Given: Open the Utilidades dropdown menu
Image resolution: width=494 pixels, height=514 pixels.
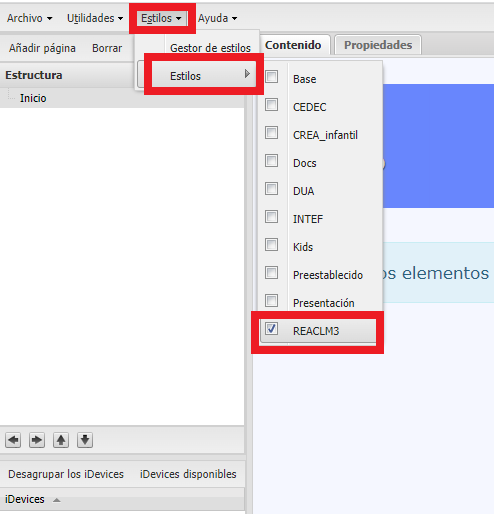Looking at the screenshot, I should click(x=95, y=18).
